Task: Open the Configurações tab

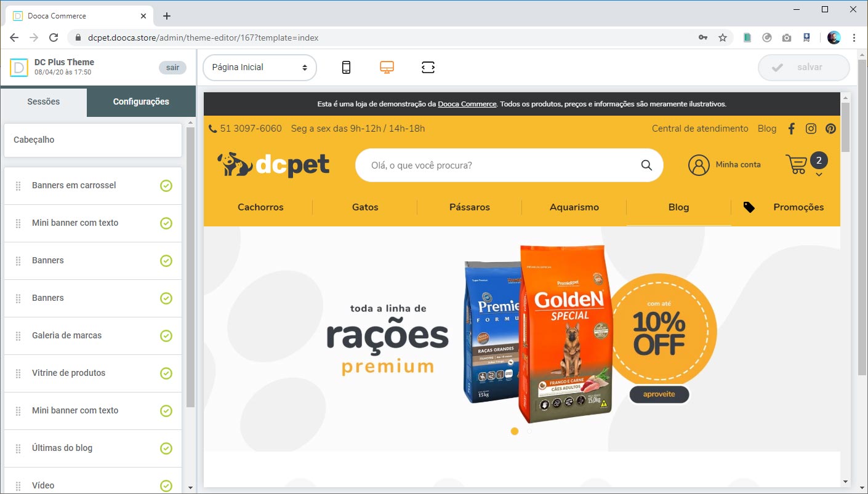Action: 141,102
